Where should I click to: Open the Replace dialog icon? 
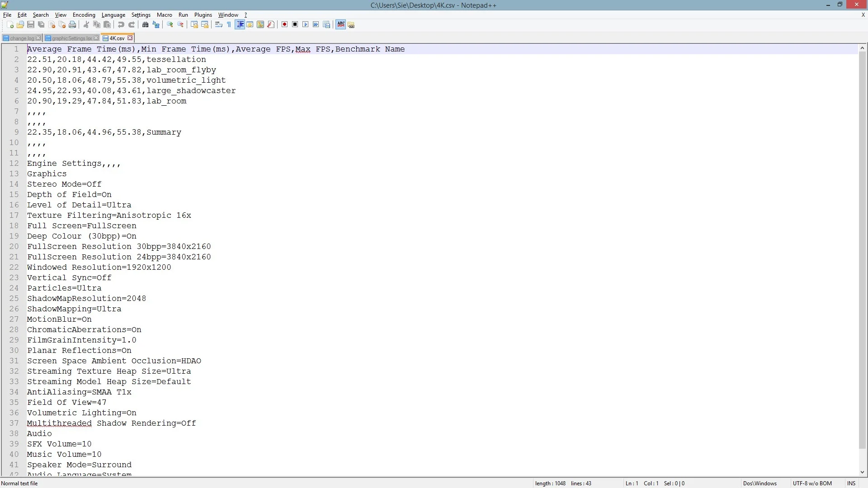coord(156,25)
